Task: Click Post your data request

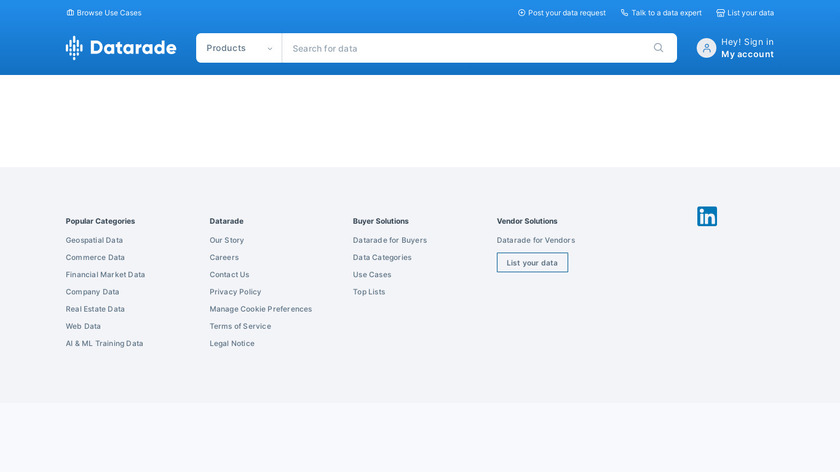Action: click(x=562, y=13)
